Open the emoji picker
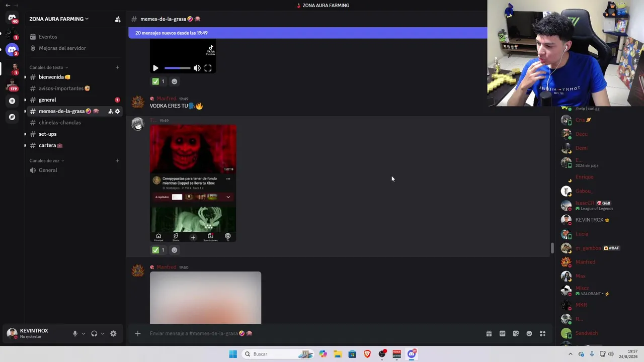The width and height of the screenshot is (644, 362). coord(529,333)
